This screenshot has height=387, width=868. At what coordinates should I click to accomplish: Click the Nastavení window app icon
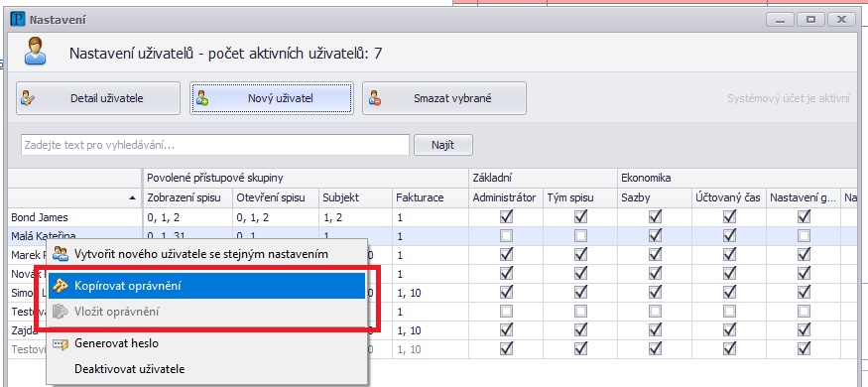pyautogui.click(x=18, y=20)
